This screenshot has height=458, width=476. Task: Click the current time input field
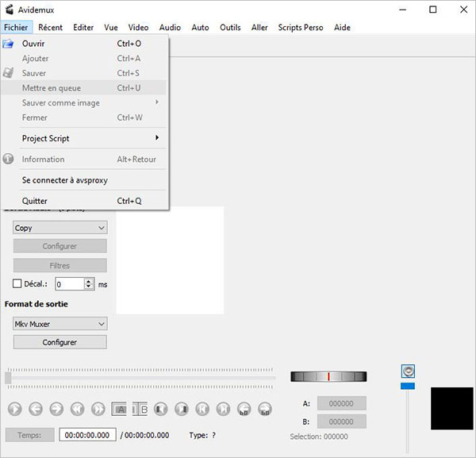87,435
